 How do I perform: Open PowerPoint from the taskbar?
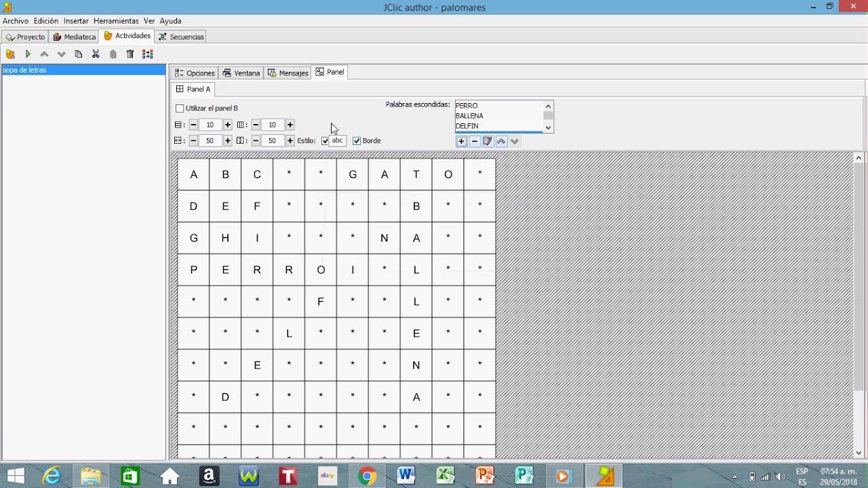tap(485, 476)
